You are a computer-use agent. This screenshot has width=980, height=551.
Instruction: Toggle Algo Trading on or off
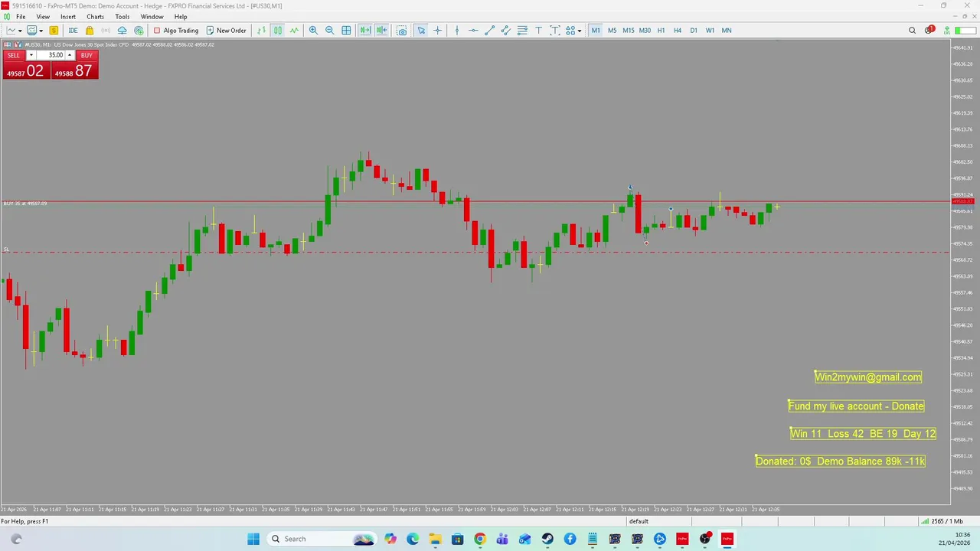175,31
